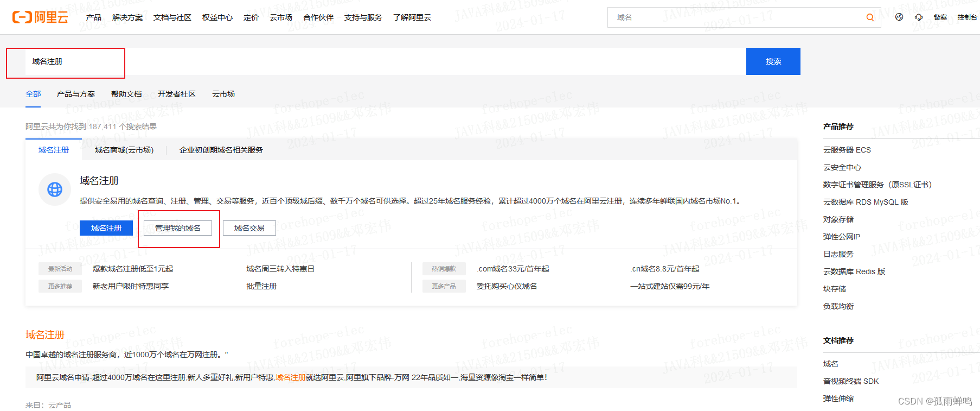Open the headset customer support icon
980x411 pixels.
[919, 17]
